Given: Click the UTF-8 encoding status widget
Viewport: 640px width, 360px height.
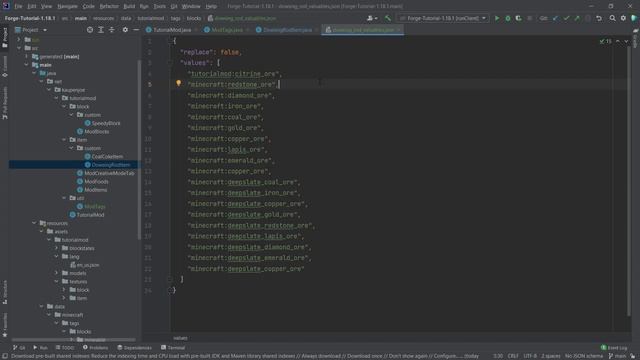Looking at the screenshot, I should (530, 356).
